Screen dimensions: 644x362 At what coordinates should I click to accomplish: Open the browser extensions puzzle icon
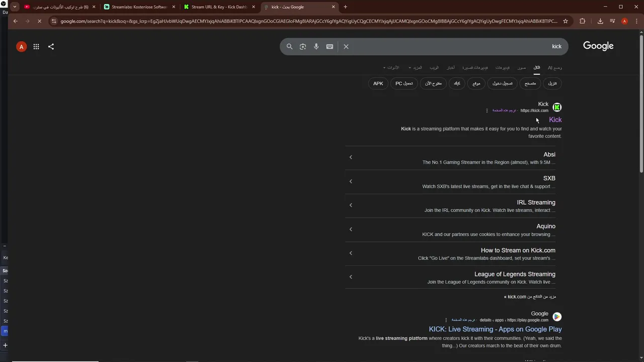coord(583,21)
